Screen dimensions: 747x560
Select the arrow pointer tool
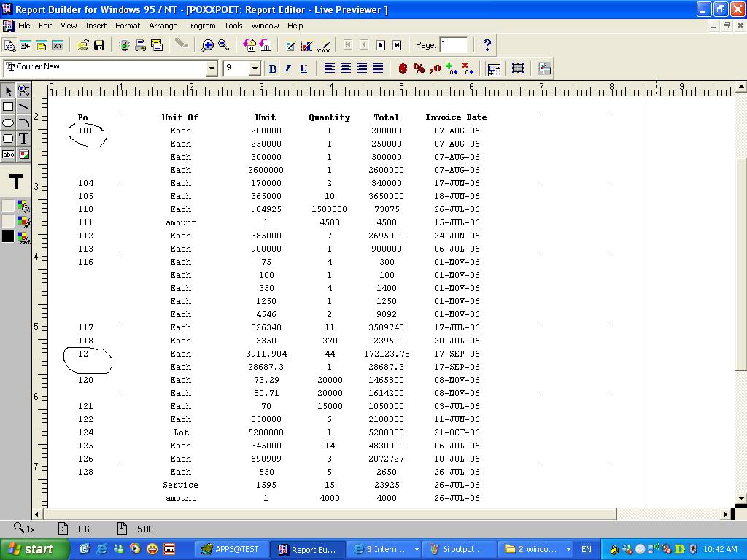point(8,90)
